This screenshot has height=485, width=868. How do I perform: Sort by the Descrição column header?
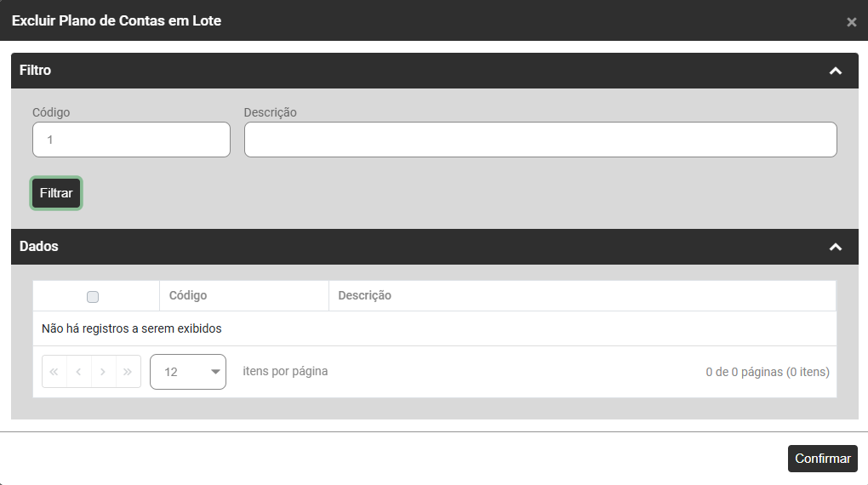364,295
